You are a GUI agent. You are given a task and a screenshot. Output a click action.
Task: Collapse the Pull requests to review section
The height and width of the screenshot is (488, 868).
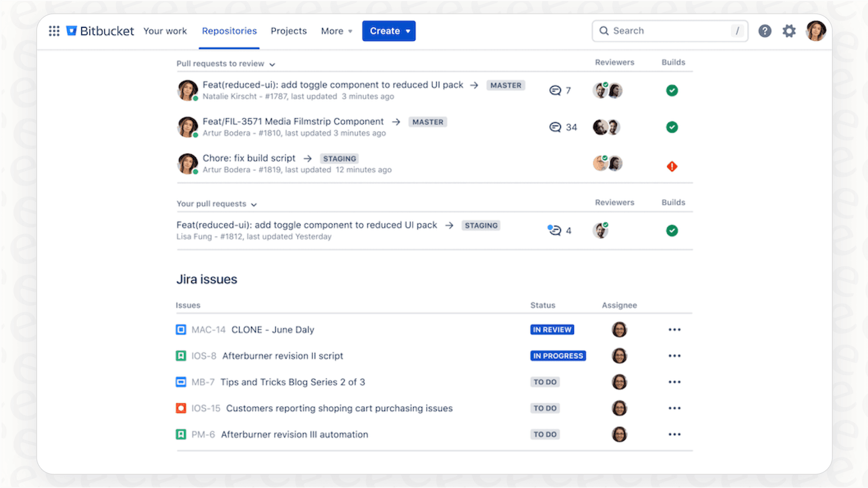point(272,64)
